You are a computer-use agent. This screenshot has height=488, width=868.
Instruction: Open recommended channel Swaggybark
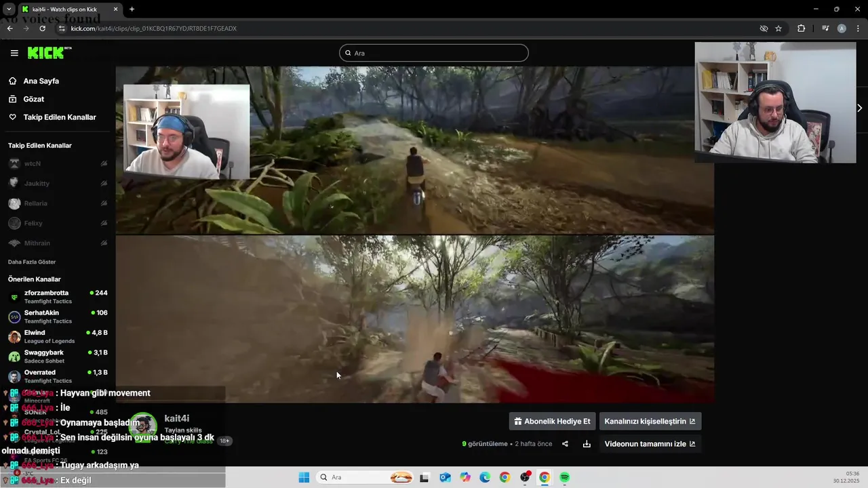[x=58, y=356]
